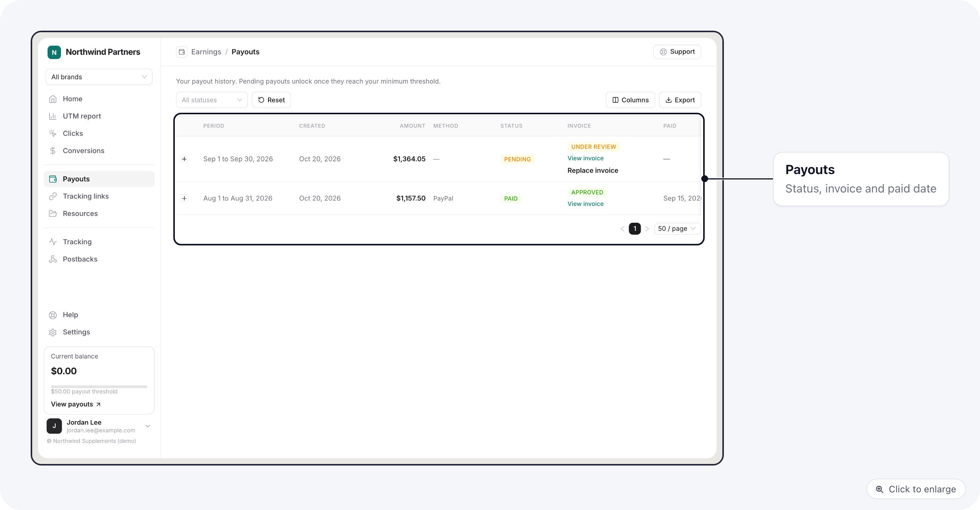The height and width of the screenshot is (510, 980).
Task: Click Jordan Lee's J avatar
Action: 54,426
